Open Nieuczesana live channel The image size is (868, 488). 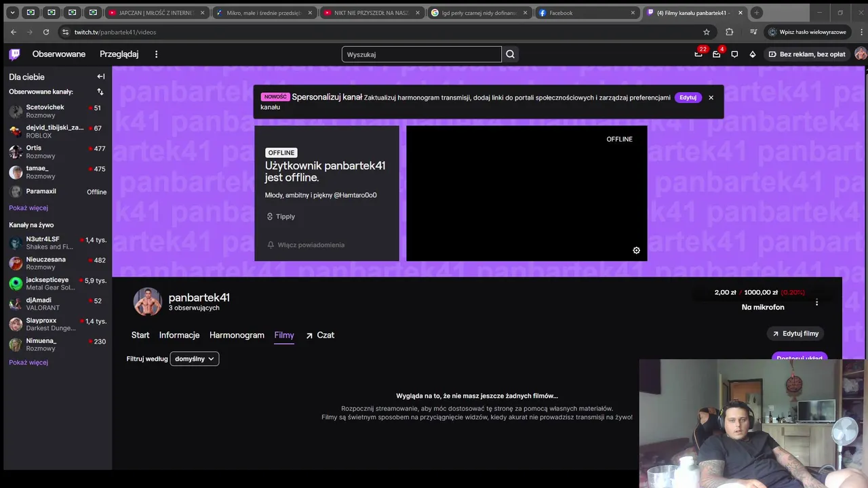(58, 264)
